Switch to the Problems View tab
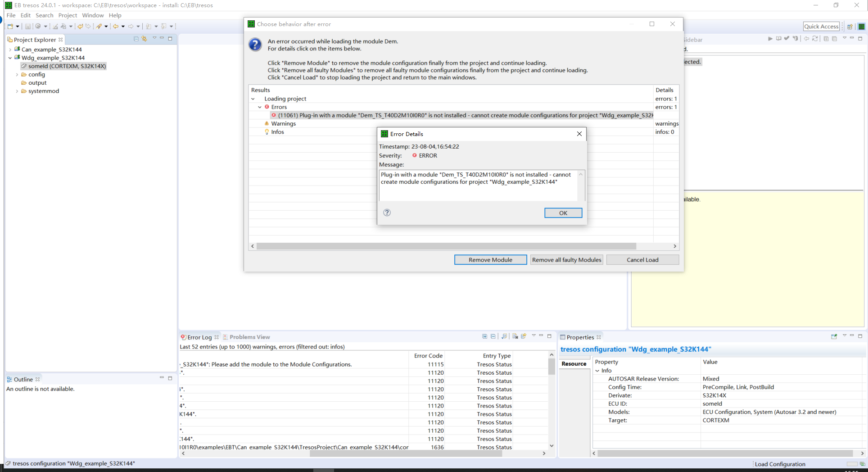Screen dimensions: 868x472 [x=246, y=337]
